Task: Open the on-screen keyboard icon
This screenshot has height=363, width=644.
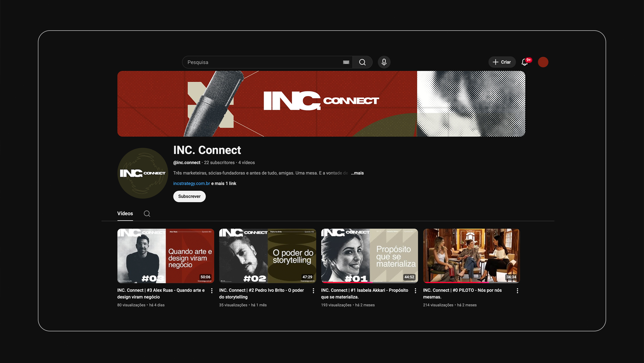Action: tap(346, 62)
